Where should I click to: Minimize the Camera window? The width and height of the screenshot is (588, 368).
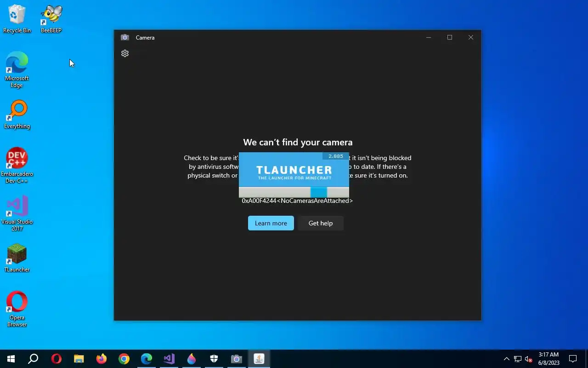pos(429,37)
